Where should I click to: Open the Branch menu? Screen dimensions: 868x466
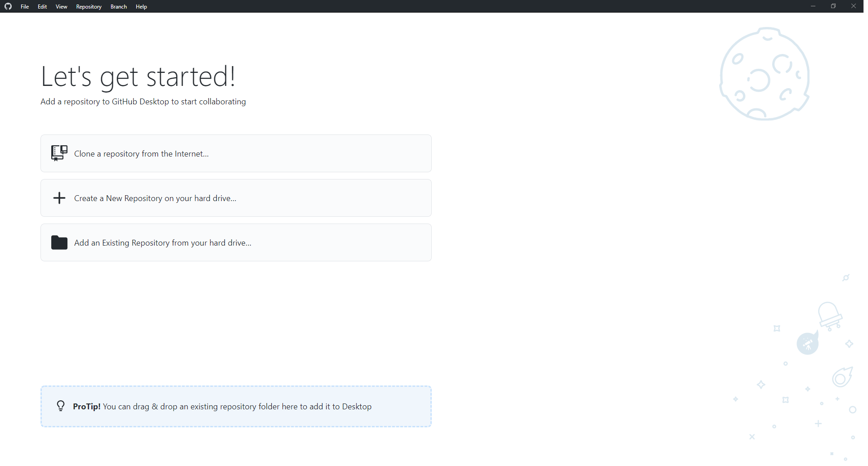tap(119, 7)
